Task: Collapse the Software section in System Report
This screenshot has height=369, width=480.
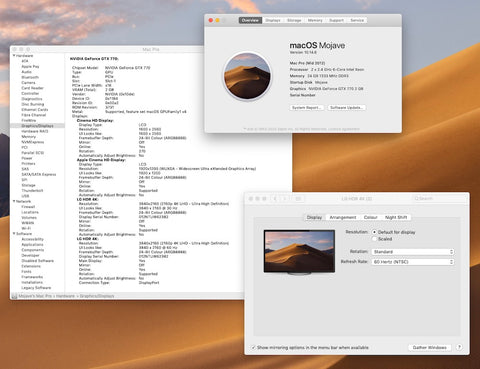Action: pos(14,234)
